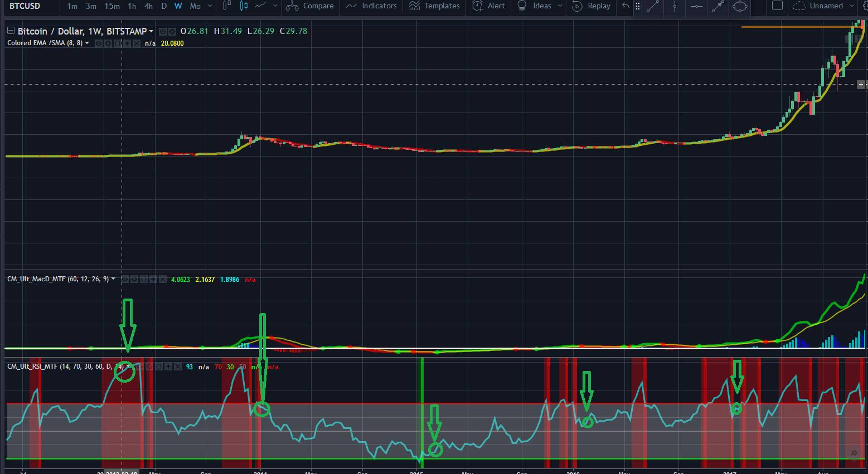This screenshot has height=474, width=868.
Task: Toggle fullscreen mode with the square icon
Action: point(777,6)
